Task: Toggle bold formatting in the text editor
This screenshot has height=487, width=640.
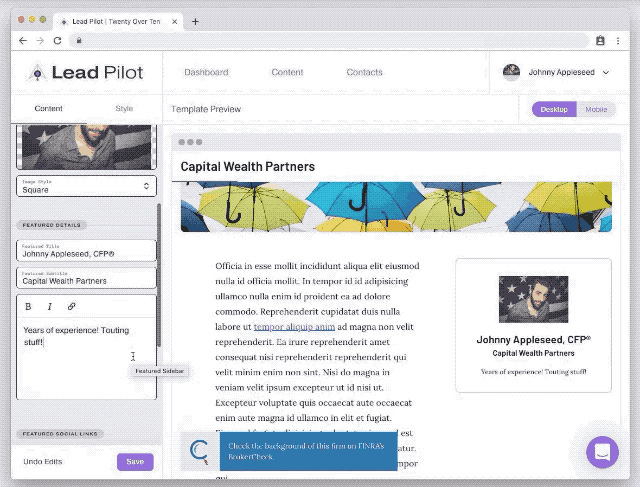Action: coord(28,307)
